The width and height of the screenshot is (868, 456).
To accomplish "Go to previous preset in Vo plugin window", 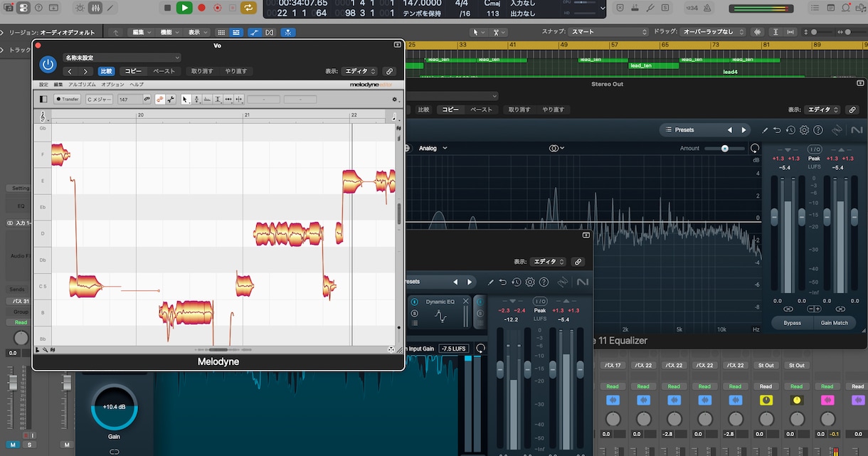I will click(70, 71).
